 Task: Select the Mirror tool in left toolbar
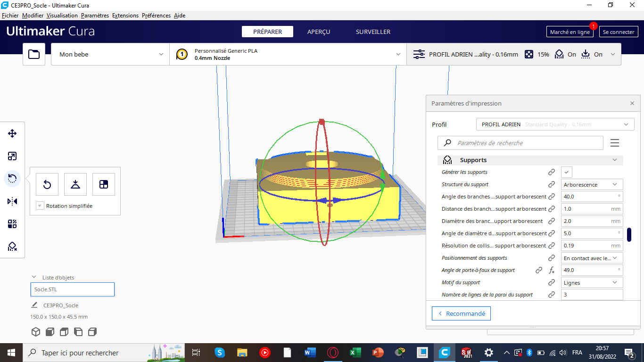point(12,201)
